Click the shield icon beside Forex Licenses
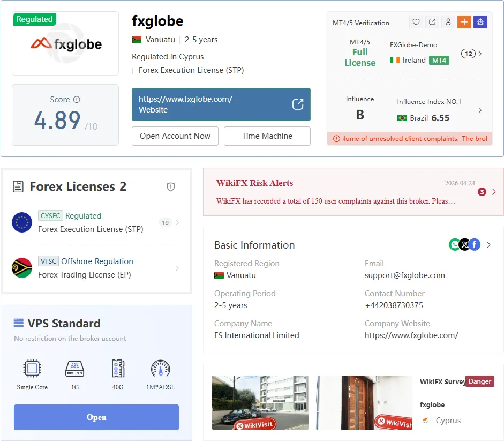Screen dimensions: 504x442 pyautogui.click(x=171, y=187)
